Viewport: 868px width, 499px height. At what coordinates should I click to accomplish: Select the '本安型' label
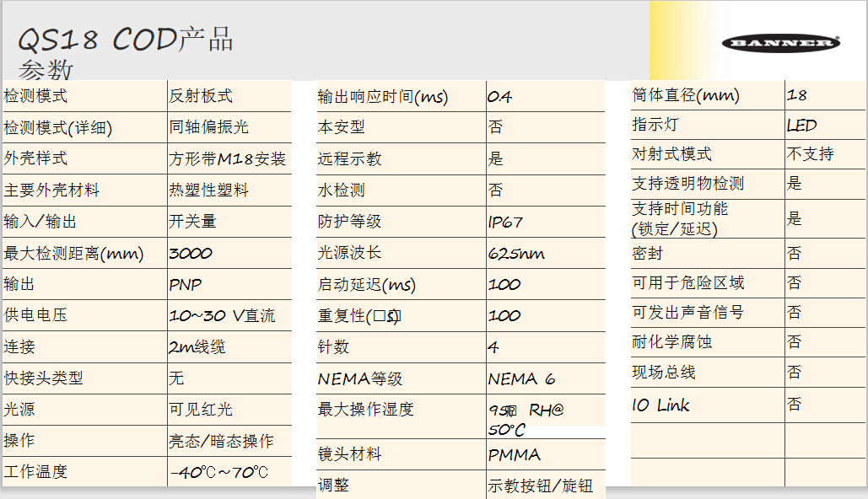[341, 126]
